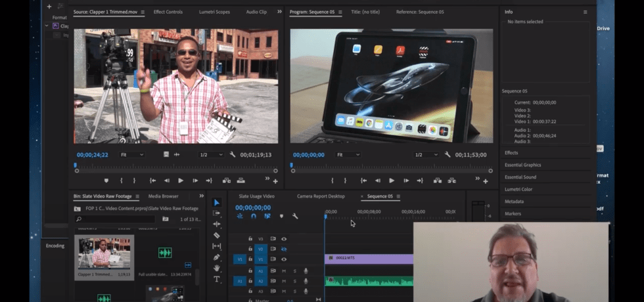Choose the Track Select Forward tool
Screen dimensions: 644x302
pyautogui.click(x=217, y=213)
